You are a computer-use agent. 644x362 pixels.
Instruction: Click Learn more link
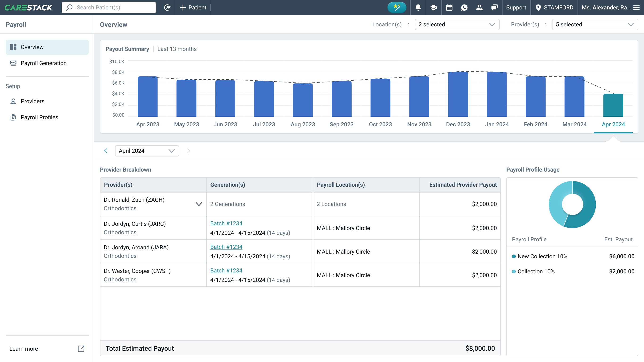click(x=24, y=349)
